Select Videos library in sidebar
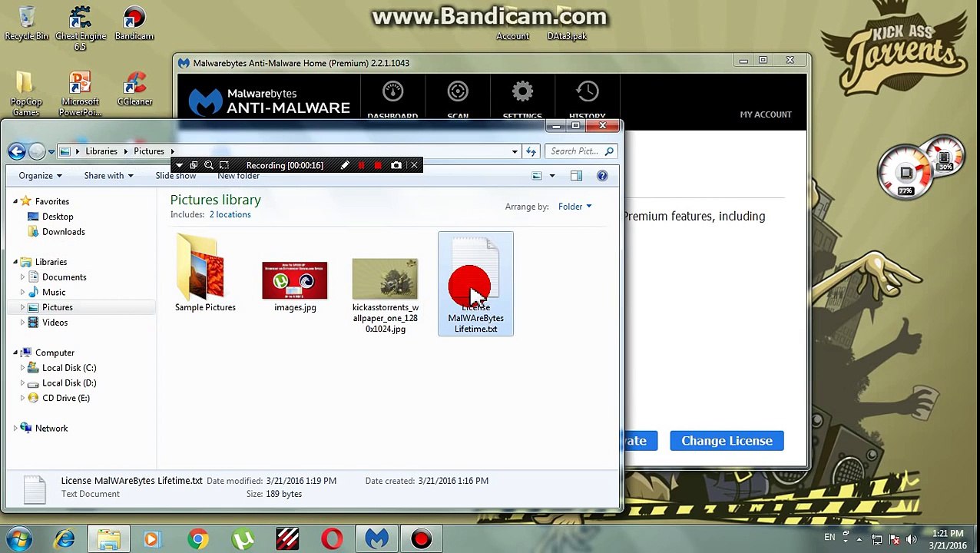The image size is (980, 553). coord(55,323)
